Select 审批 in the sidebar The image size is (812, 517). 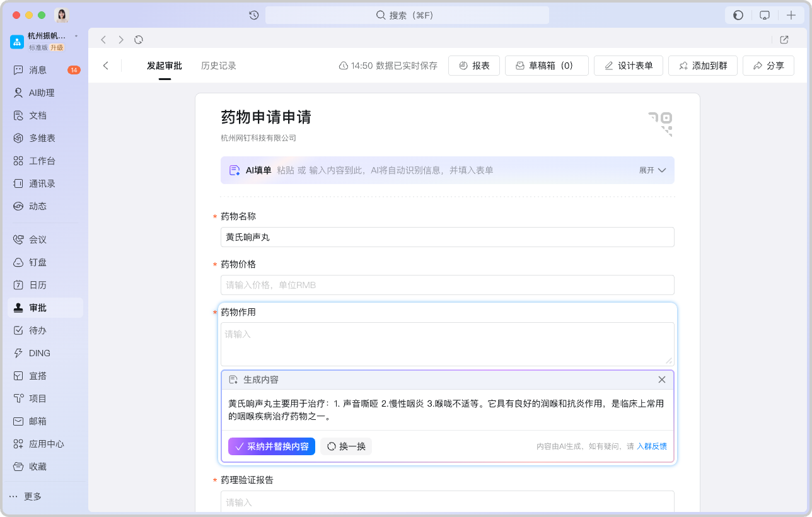coord(45,308)
